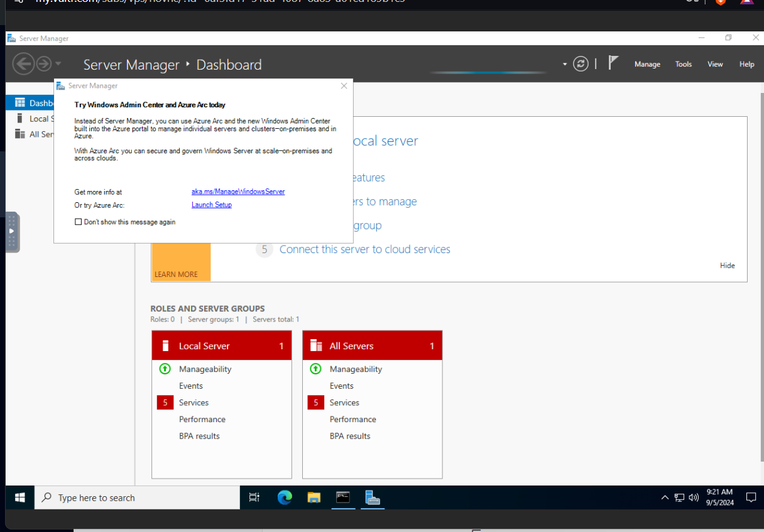Click the Type here to search box
The image size is (764, 532).
click(137, 497)
